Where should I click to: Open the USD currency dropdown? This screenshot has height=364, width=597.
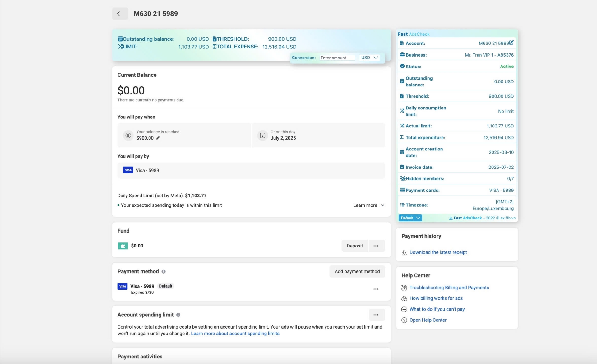[x=369, y=58]
